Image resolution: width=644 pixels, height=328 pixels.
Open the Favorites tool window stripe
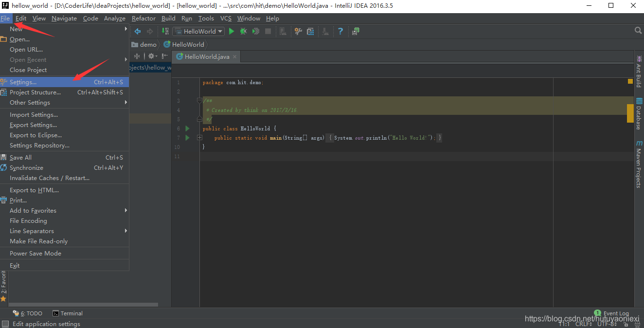coord(3,287)
